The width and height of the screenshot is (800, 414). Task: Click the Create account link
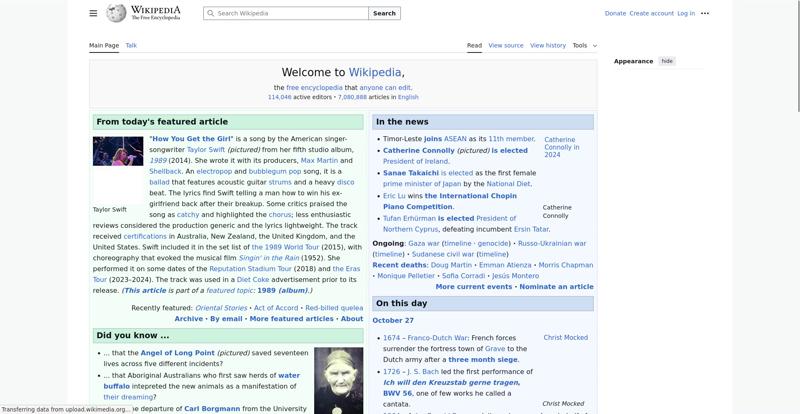point(651,13)
